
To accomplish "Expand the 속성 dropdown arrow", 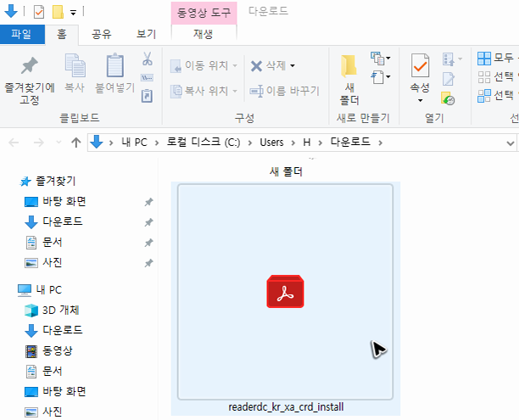I will coord(420,100).
